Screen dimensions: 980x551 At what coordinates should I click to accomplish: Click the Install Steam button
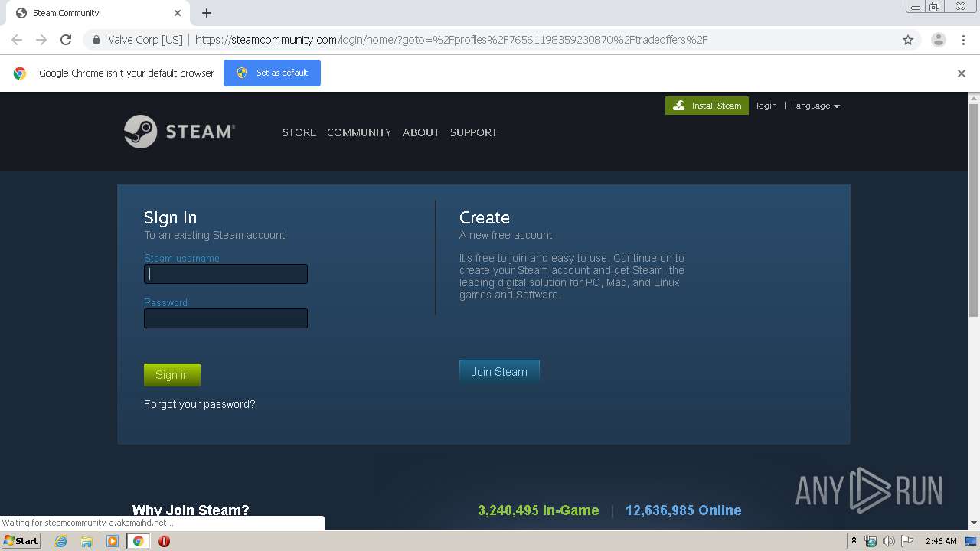pos(707,106)
